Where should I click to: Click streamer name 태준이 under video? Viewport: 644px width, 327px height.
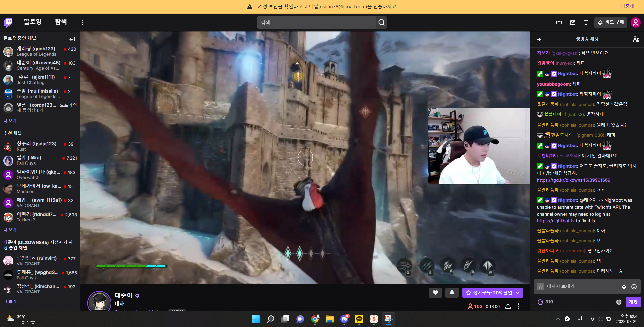[x=124, y=295]
